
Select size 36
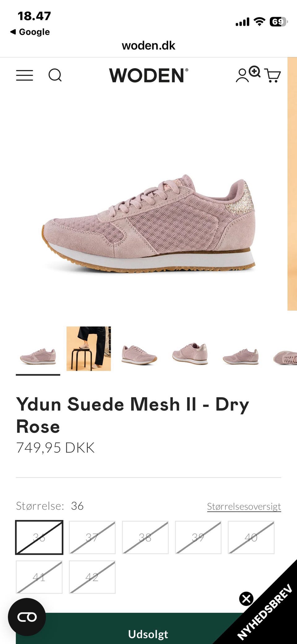coord(39,537)
